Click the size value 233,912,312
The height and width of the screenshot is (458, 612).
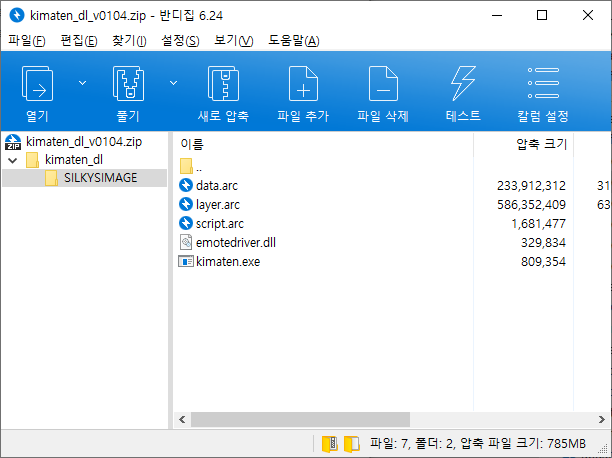click(531, 185)
